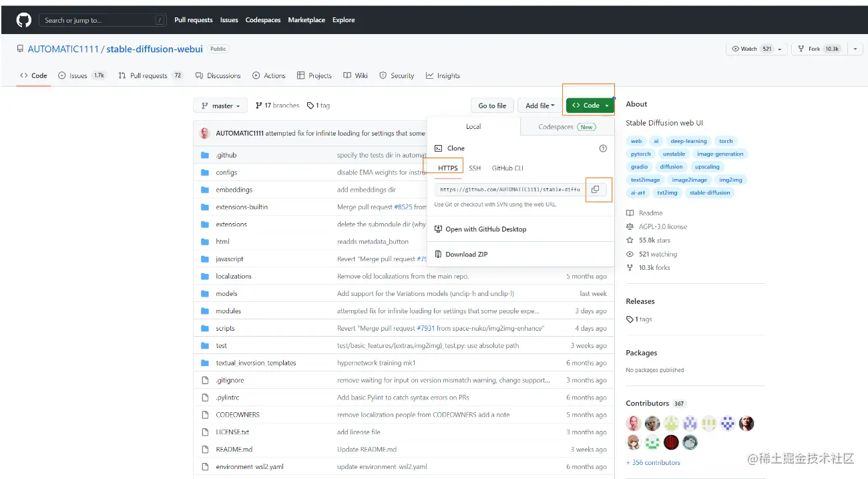Open Security tab
The image size is (868, 479).
tap(397, 75)
